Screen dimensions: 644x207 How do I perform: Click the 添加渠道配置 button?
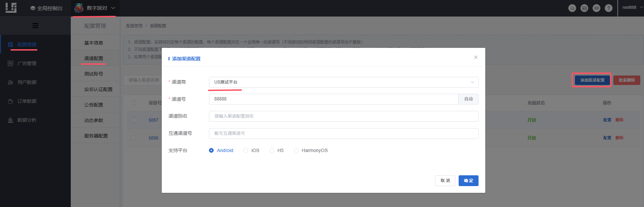(592, 80)
